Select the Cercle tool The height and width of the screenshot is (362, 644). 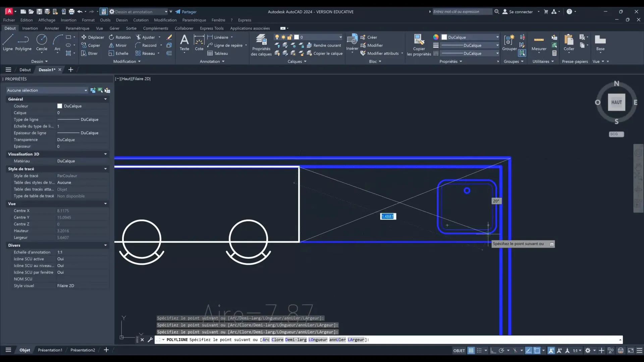tap(42, 43)
